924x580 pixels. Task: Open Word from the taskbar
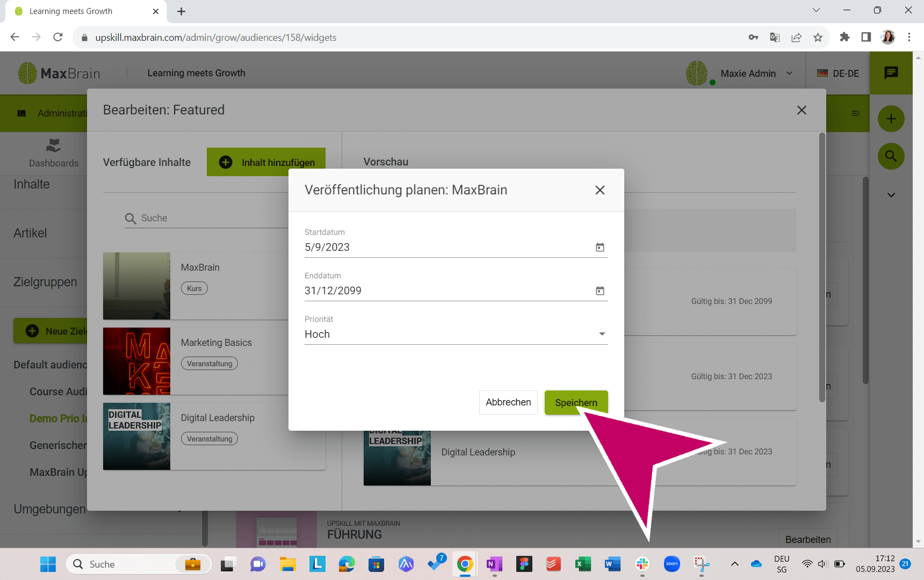(612, 564)
